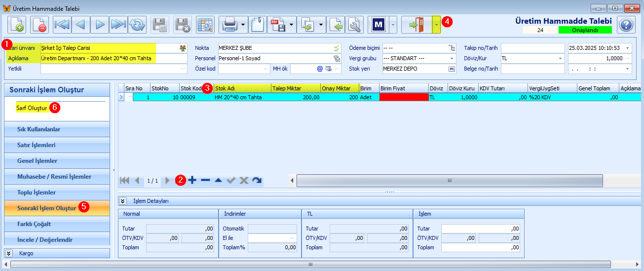
Task: Click the Stok yeri MERKEZ DEPO field
Action: pos(419,69)
